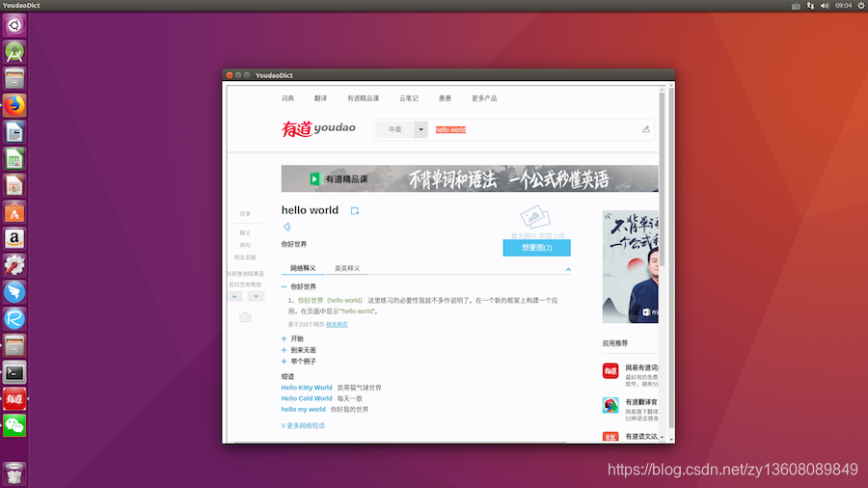Image resolution: width=868 pixels, height=488 pixels.
Task: Click the 想要图(2) button
Action: click(x=536, y=248)
